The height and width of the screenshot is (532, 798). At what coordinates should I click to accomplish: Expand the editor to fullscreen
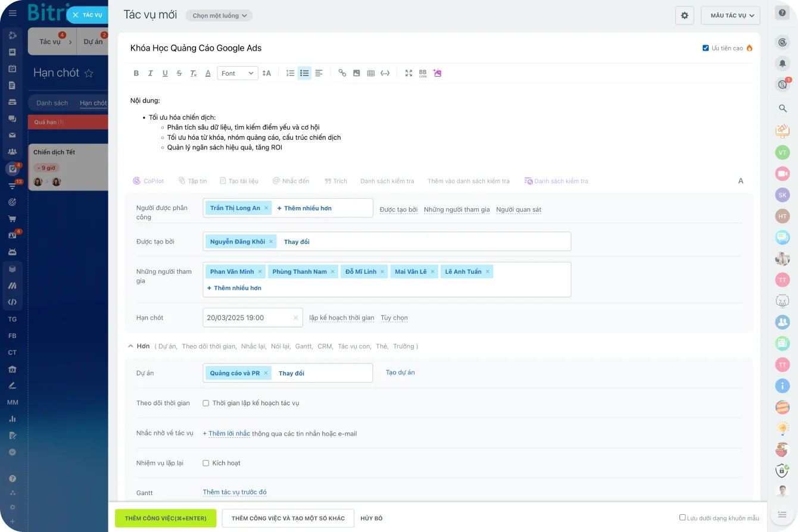click(x=409, y=73)
